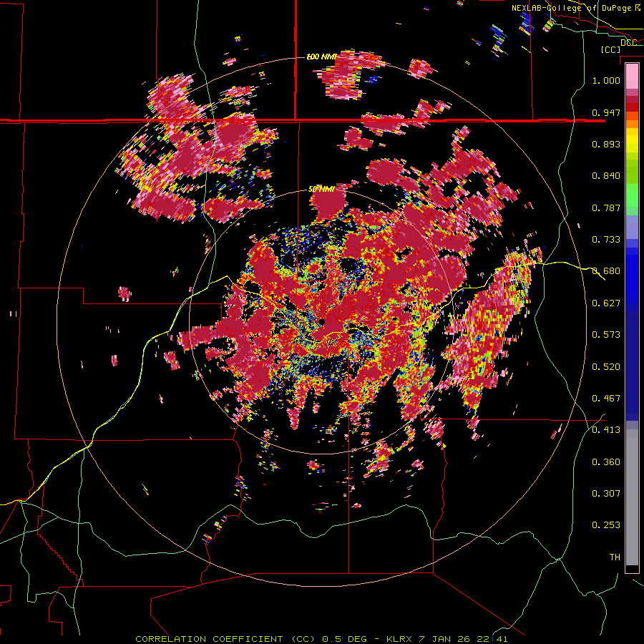Click the 0.307 color scale value
The height and width of the screenshot is (644, 644).
pos(606,493)
